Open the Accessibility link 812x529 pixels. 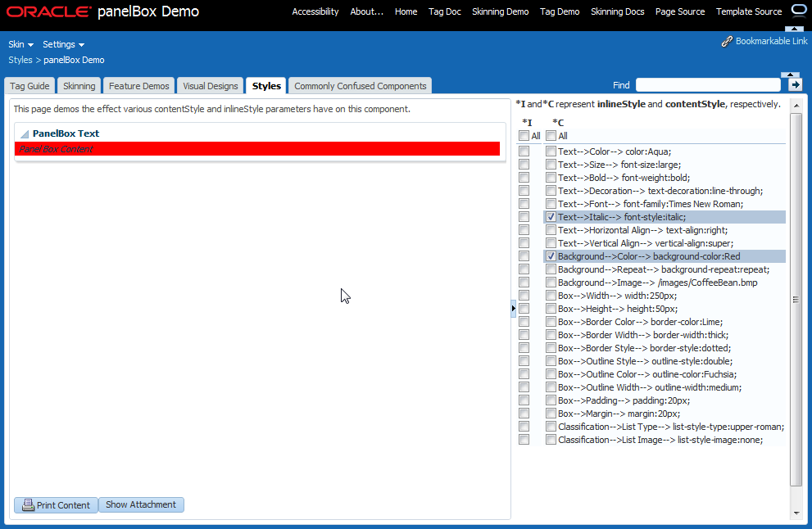315,11
